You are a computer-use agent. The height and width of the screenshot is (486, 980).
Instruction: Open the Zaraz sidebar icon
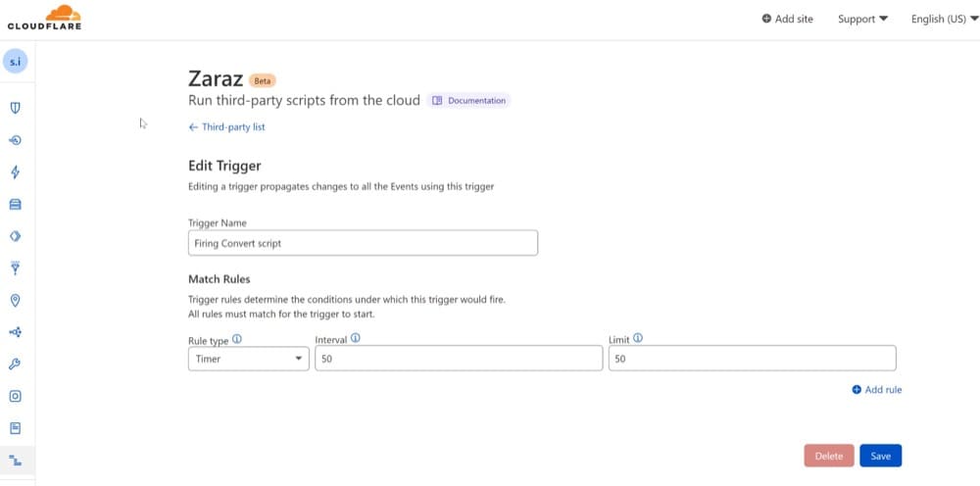[15, 461]
